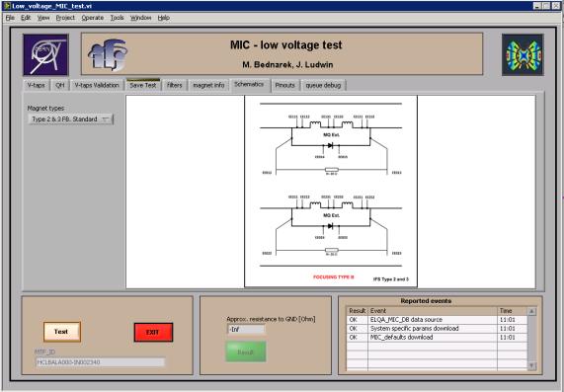
Task: Click the CERN logo icon
Action: coord(45,54)
